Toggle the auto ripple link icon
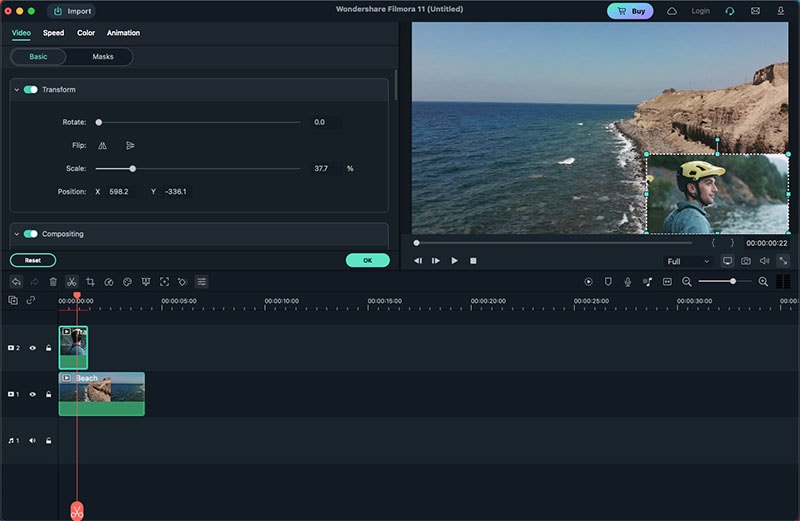The image size is (800, 521). coord(31,300)
